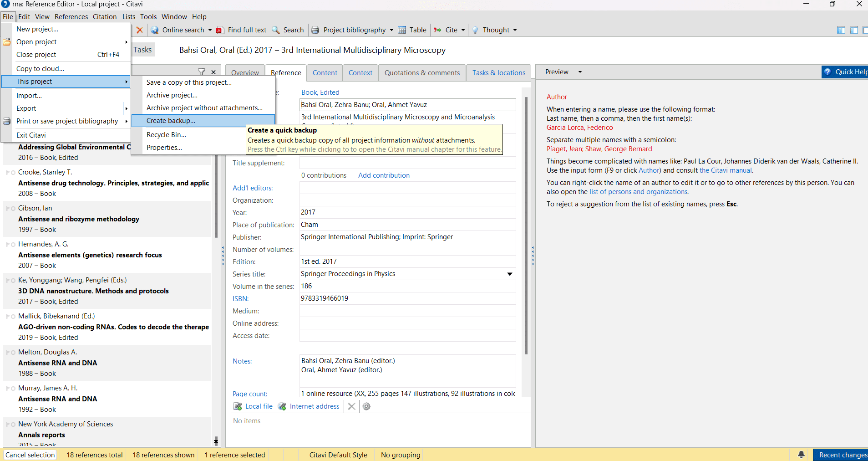Select Create backup... menu entry
This screenshot has height=461, width=868.
(171, 121)
